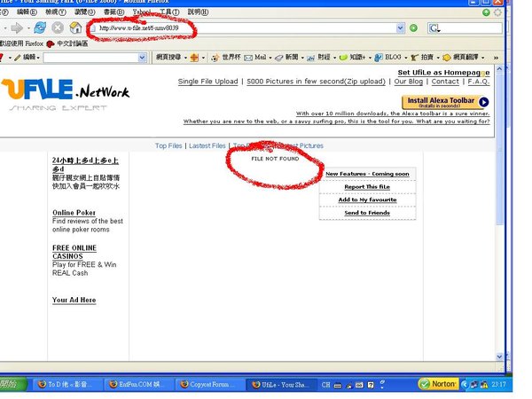This screenshot has height=399, width=532.
Task: Click the Online Poker ad link
Action: 74,213
